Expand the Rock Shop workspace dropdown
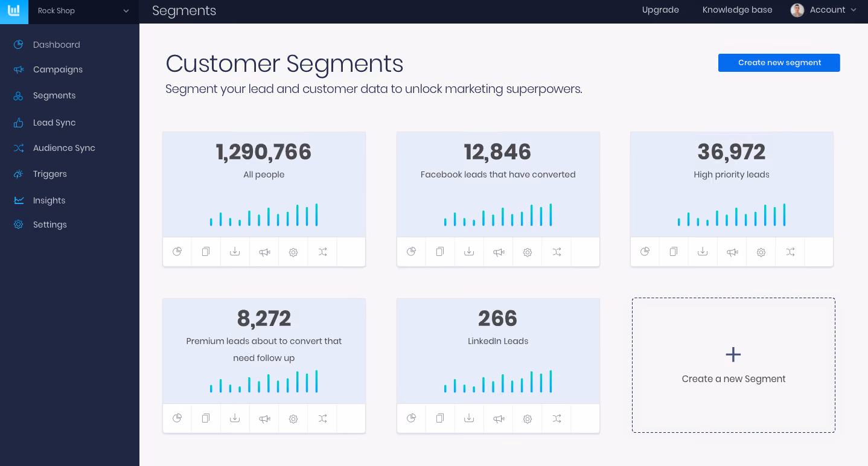This screenshot has width=868, height=466. (x=84, y=11)
